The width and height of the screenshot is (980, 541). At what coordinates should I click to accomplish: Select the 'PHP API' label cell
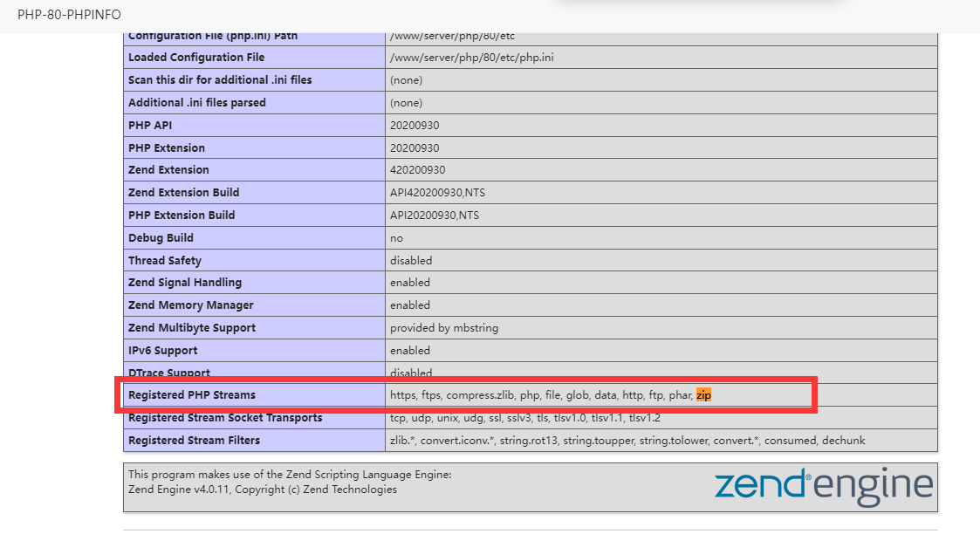[x=254, y=125]
